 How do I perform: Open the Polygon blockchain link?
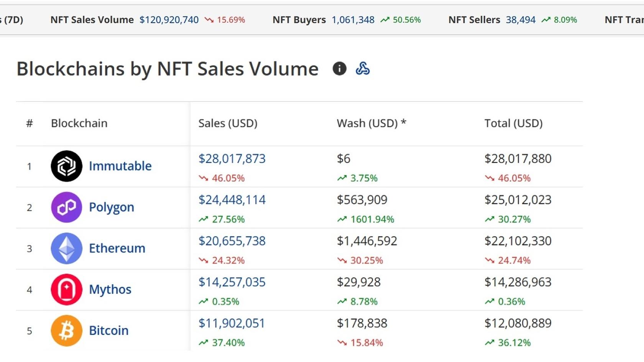(112, 207)
